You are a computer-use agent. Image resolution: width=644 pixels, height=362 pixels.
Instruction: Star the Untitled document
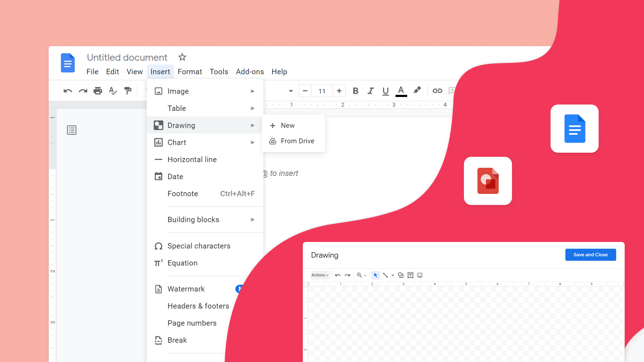(x=182, y=57)
